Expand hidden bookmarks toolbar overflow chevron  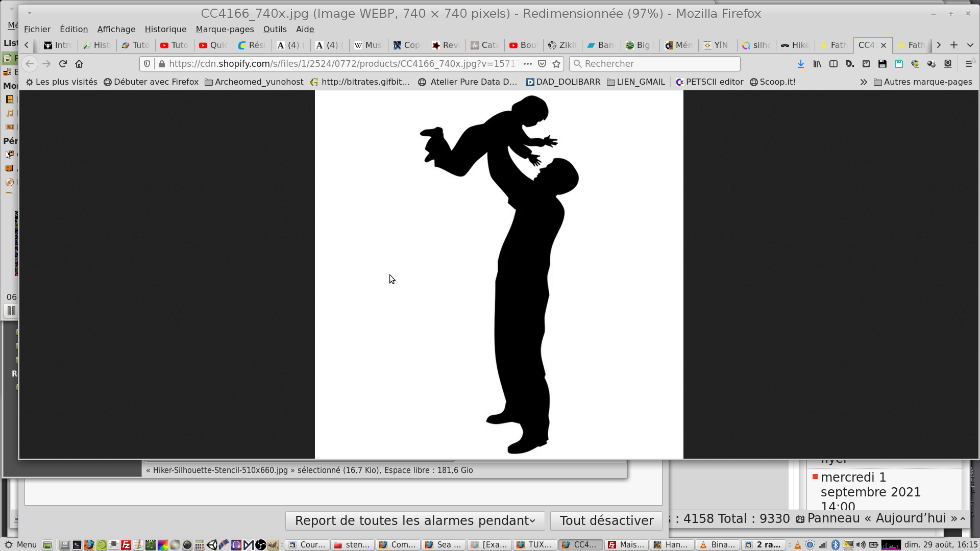tap(863, 82)
